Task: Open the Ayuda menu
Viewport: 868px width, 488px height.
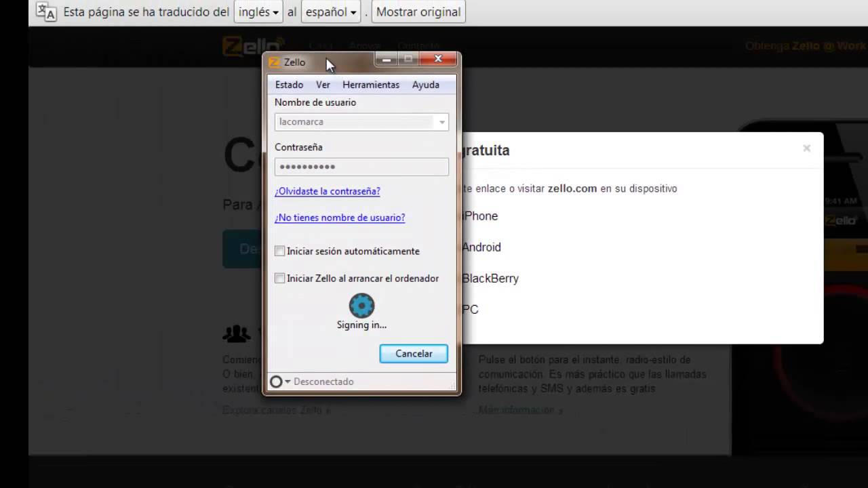Action: coord(426,85)
